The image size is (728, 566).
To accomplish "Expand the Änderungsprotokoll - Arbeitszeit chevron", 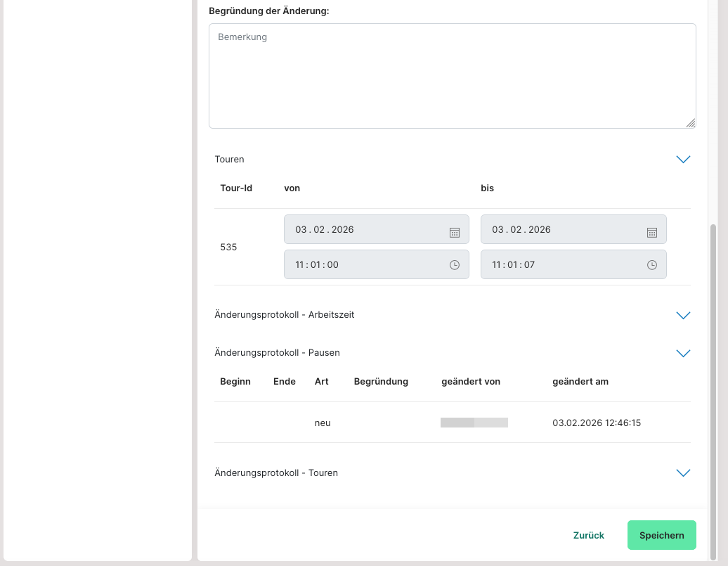I will 683,316.
